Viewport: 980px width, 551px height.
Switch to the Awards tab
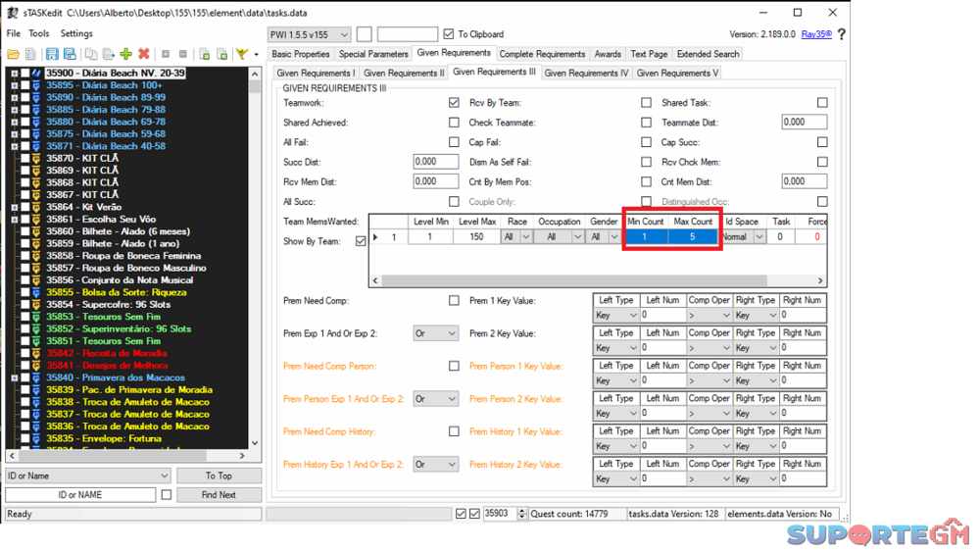[x=608, y=54]
